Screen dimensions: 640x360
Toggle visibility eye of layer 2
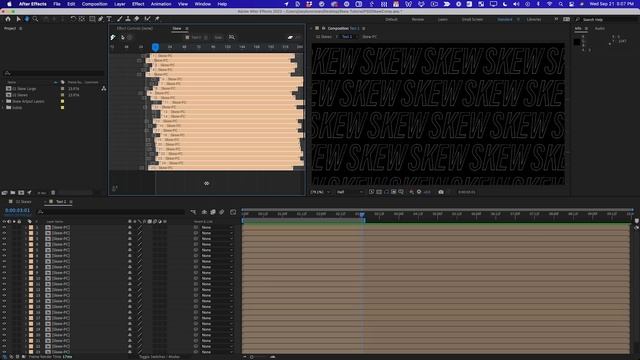(x=4, y=233)
